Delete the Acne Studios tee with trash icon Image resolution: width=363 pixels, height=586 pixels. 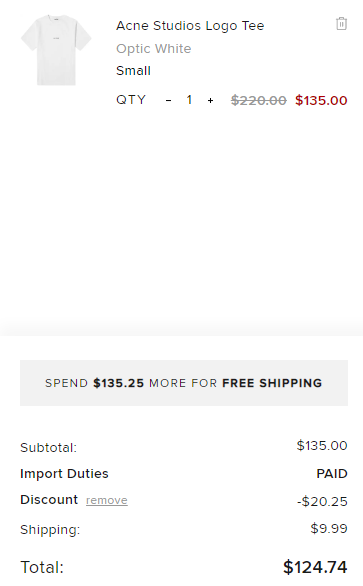[341, 24]
